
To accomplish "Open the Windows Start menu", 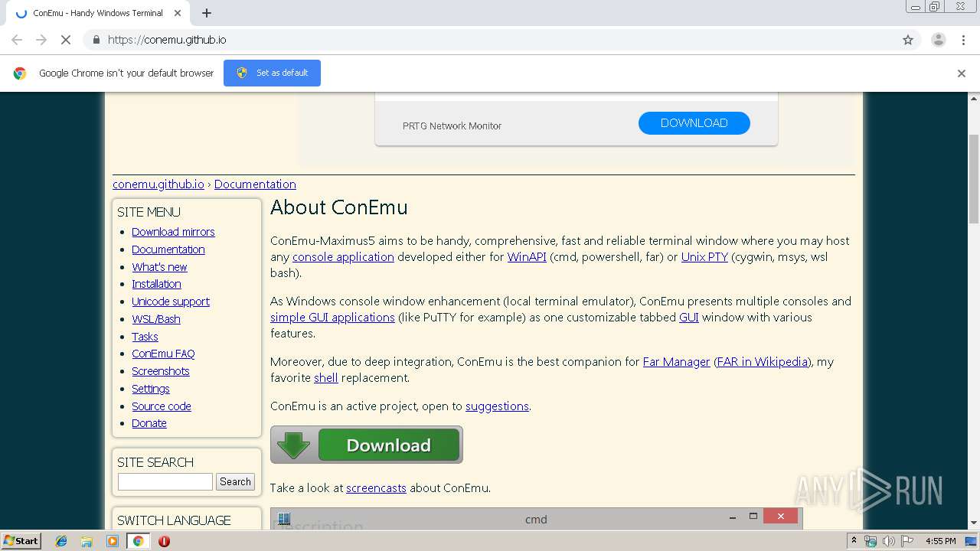I will 21,541.
